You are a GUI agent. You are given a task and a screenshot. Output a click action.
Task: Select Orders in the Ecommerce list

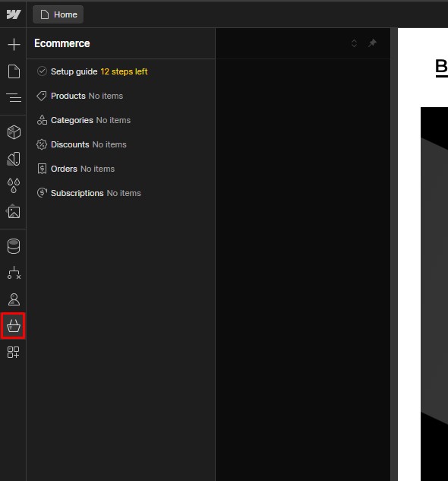pyautogui.click(x=121, y=169)
